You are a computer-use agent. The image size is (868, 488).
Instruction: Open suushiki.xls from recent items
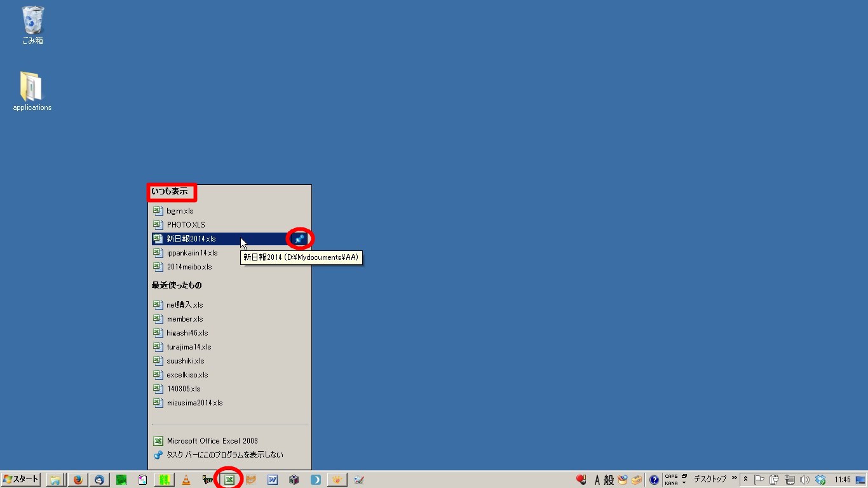229,361
